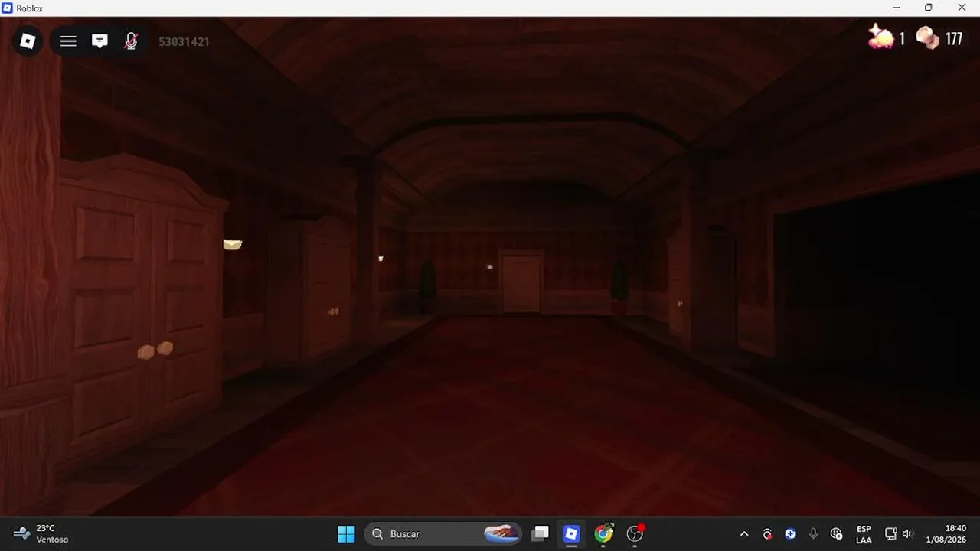
Task: Click the 53031421 number text
Action: pyautogui.click(x=184, y=41)
